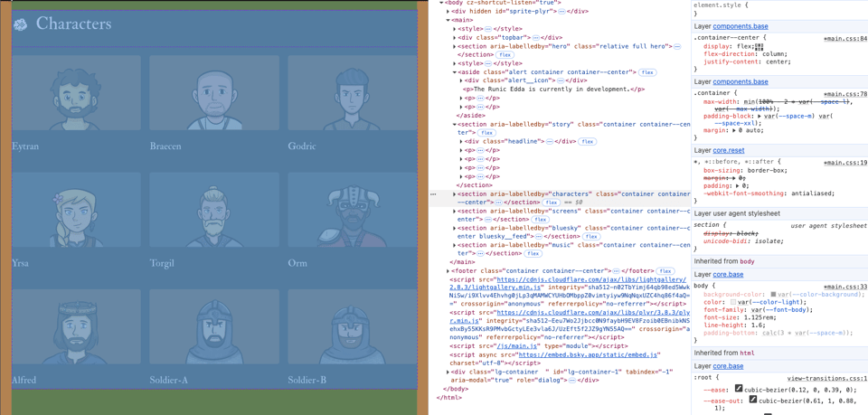Click the flex badge on the aside alert element

647,72
